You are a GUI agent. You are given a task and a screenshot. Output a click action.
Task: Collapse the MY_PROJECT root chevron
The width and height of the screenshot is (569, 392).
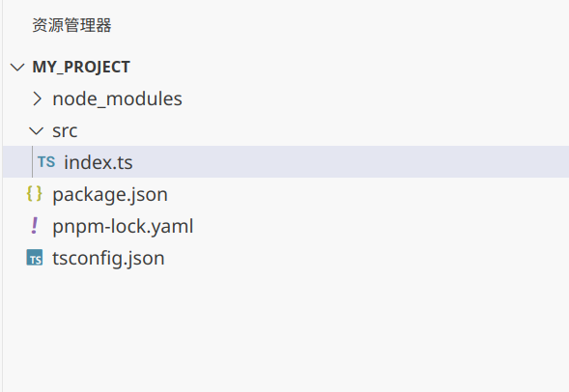[17, 67]
